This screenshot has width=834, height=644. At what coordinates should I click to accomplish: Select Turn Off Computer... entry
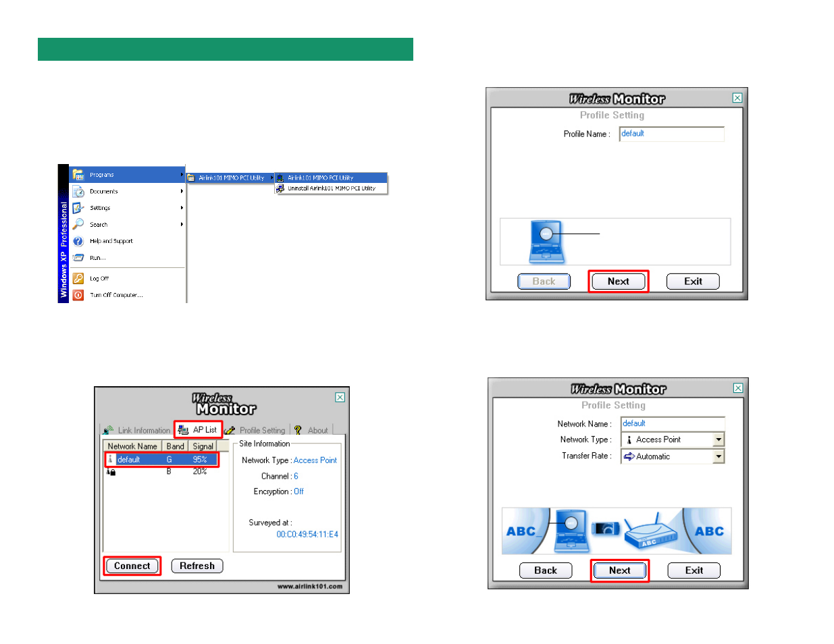tap(128, 295)
